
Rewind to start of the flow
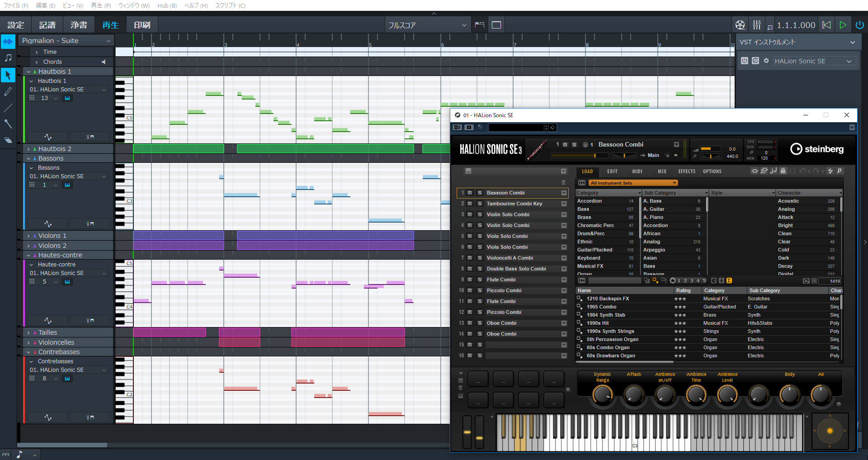click(826, 25)
